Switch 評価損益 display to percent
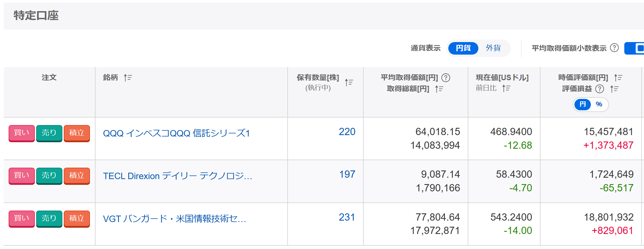 pyautogui.click(x=599, y=104)
